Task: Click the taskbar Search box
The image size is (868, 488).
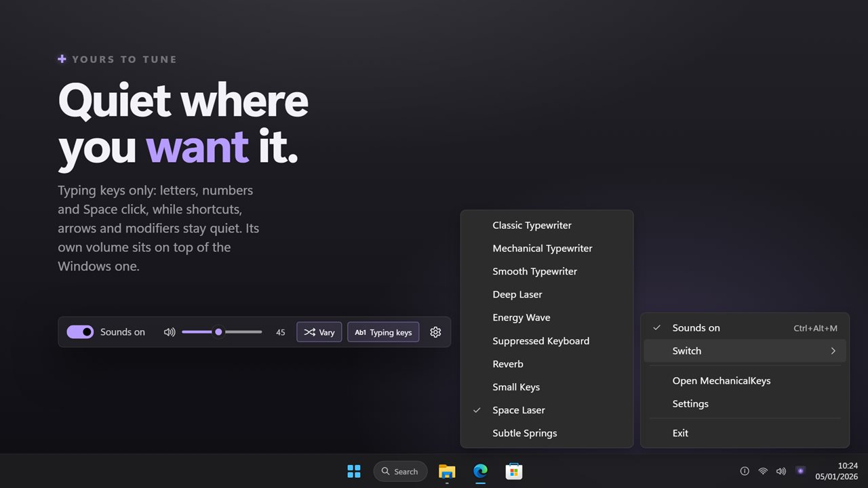Action: tap(400, 471)
